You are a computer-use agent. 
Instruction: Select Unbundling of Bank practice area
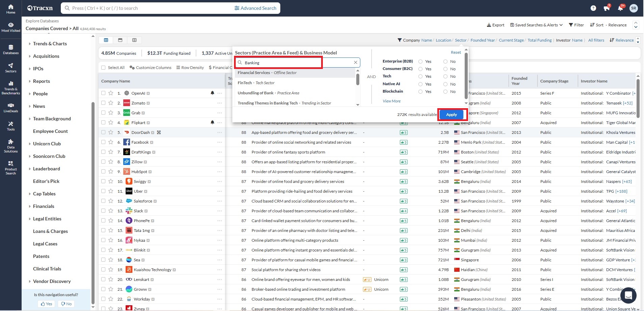[x=268, y=93]
